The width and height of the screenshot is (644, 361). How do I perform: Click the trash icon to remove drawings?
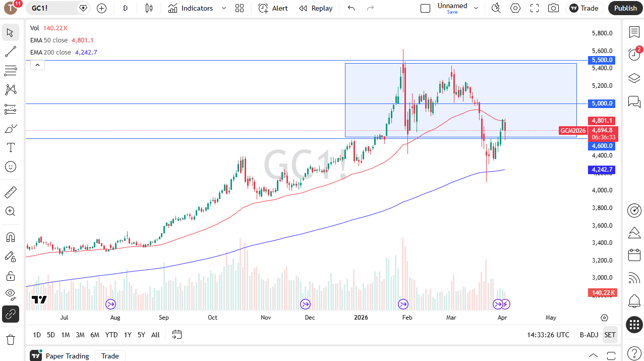point(10,339)
